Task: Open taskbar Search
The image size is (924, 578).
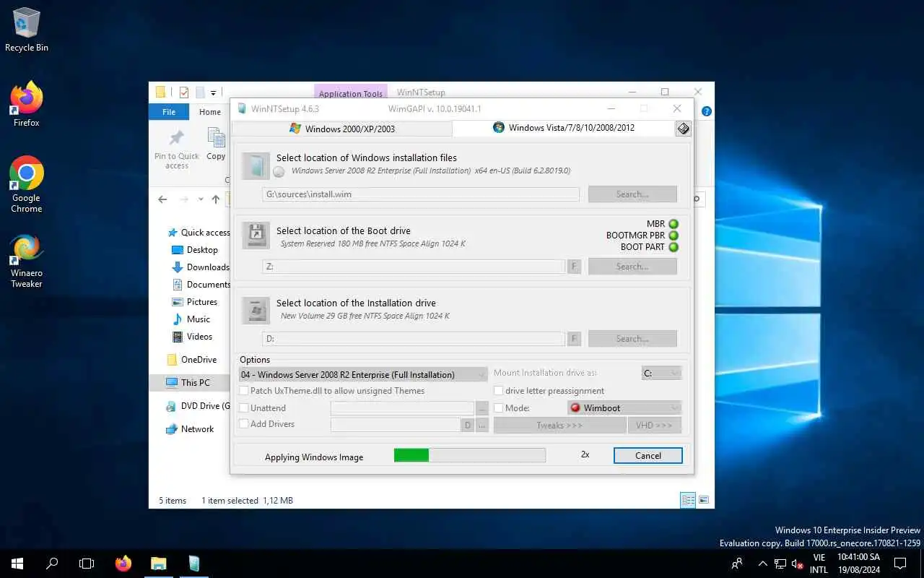Action: point(52,564)
